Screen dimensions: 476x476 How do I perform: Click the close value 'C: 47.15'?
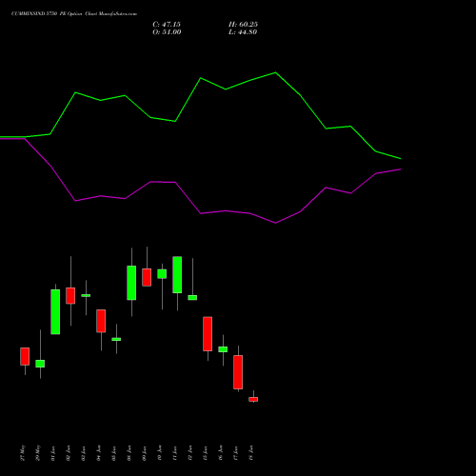coord(167,25)
